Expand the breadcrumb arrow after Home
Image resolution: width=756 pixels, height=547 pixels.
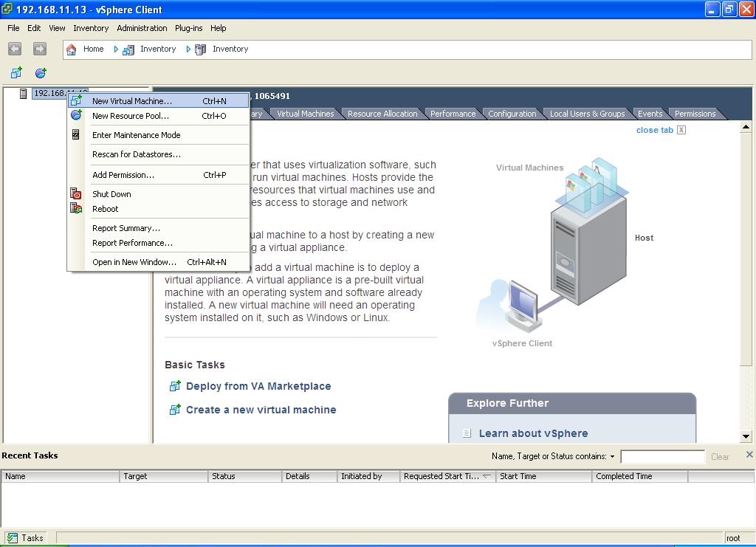pyautogui.click(x=116, y=49)
